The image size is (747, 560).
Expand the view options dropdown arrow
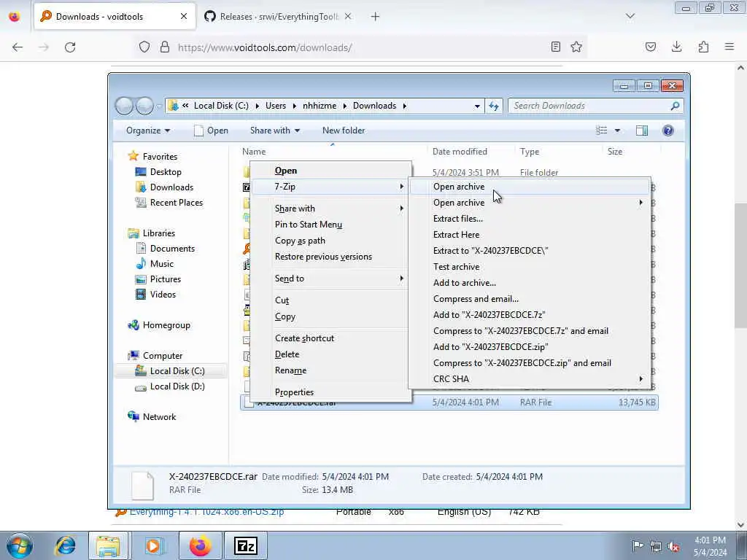(617, 131)
